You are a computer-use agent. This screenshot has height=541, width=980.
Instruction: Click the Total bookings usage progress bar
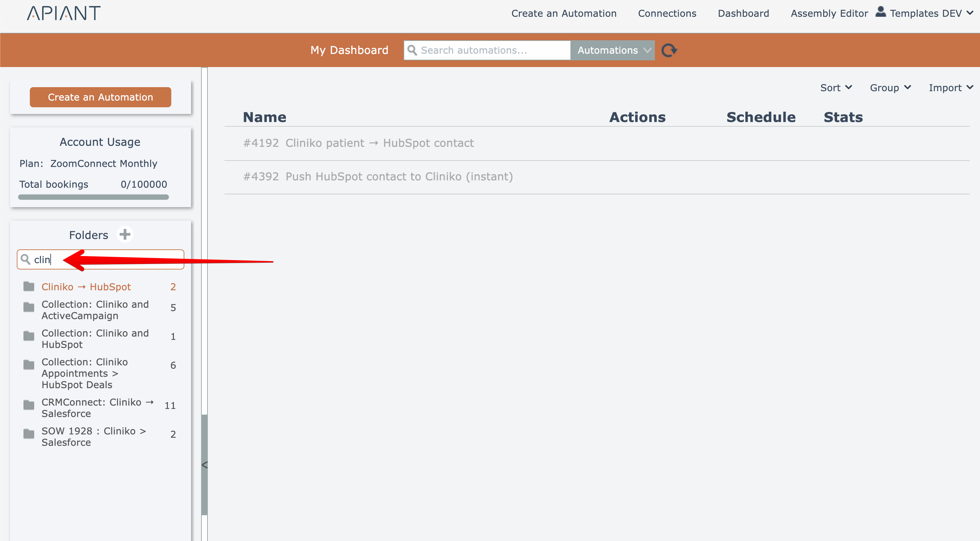tap(93, 197)
